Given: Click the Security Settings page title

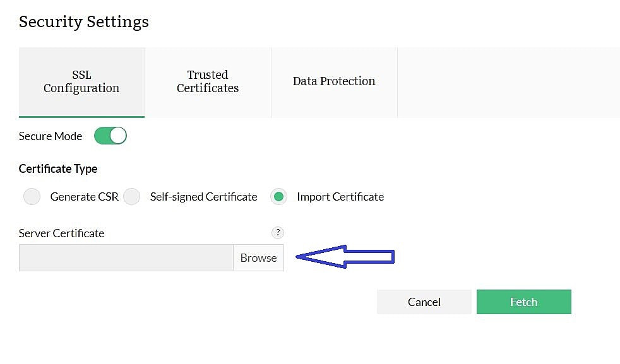Looking at the screenshot, I should (x=84, y=22).
